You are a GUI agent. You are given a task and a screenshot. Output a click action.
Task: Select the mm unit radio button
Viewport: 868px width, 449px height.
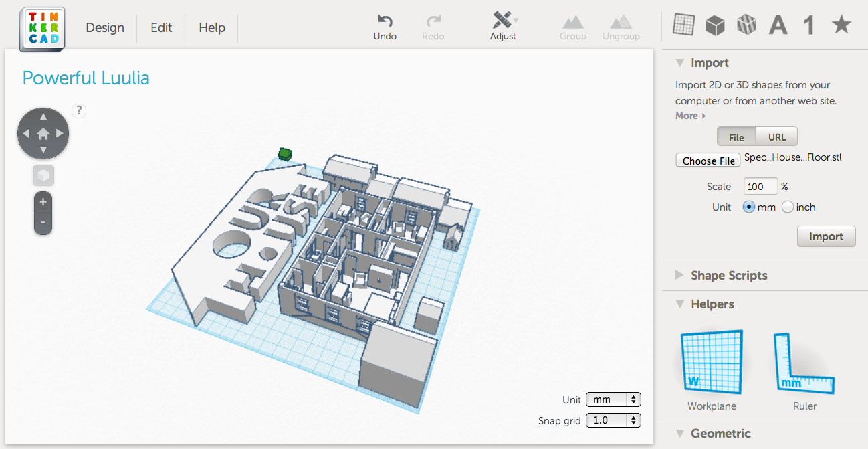tap(749, 207)
